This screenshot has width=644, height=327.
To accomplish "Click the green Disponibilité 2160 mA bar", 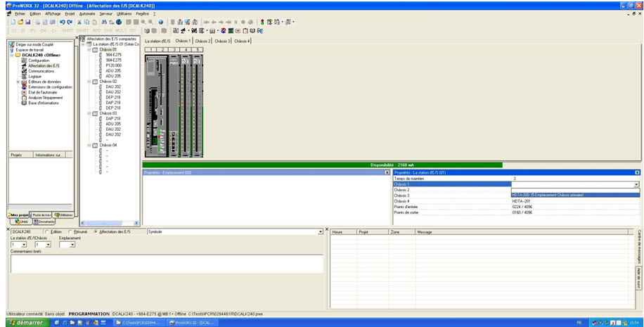I will [x=323, y=165].
